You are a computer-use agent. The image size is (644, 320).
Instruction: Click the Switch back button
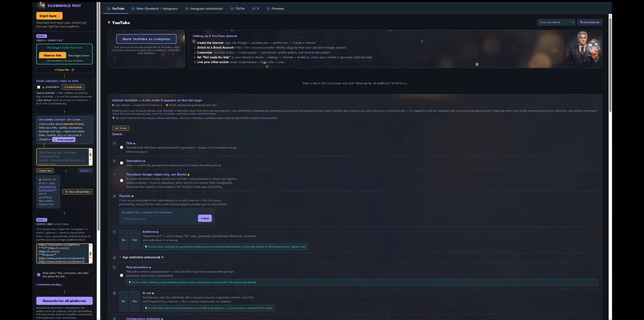tap(73, 87)
